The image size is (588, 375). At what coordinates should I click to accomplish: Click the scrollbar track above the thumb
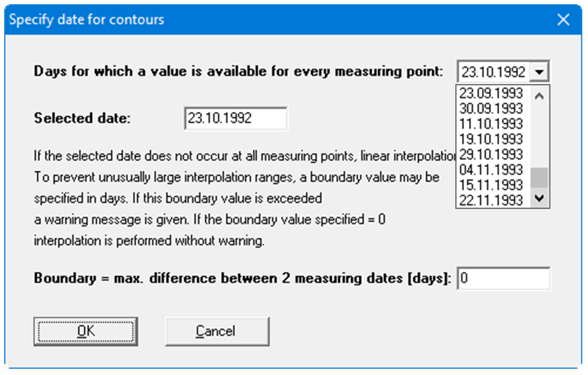coord(539,136)
